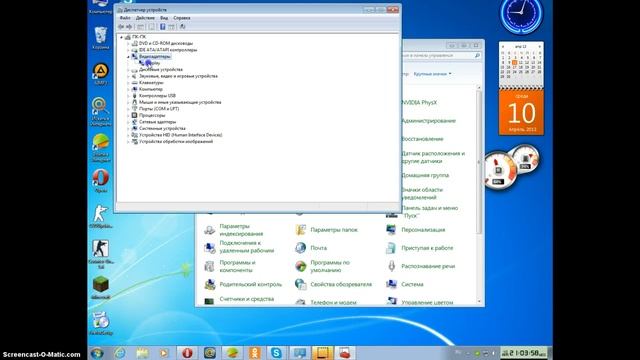Open Домашняя группа in Control Panel
This screenshot has width=640, height=360.
click(425, 175)
